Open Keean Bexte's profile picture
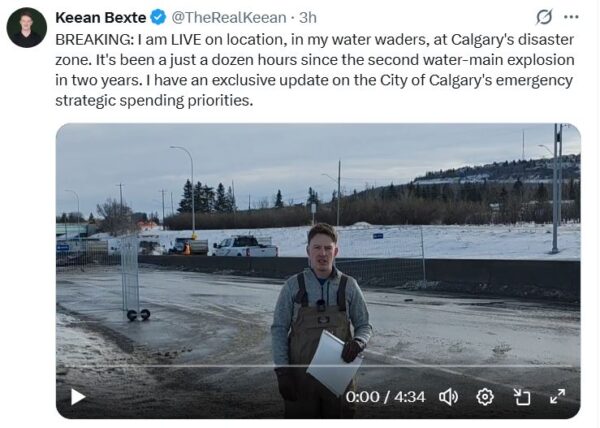 coord(26,27)
